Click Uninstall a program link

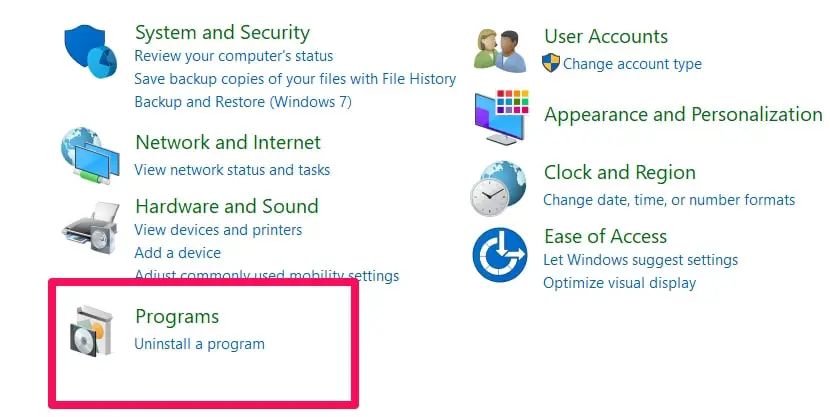(x=199, y=344)
